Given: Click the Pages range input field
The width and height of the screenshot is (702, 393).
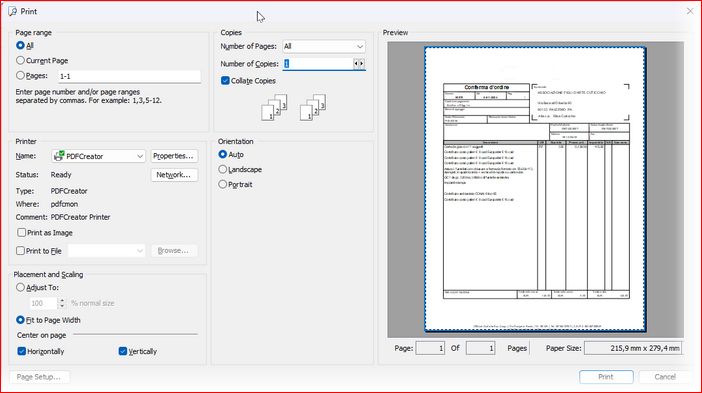Looking at the screenshot, I should (x=129, y=76).
